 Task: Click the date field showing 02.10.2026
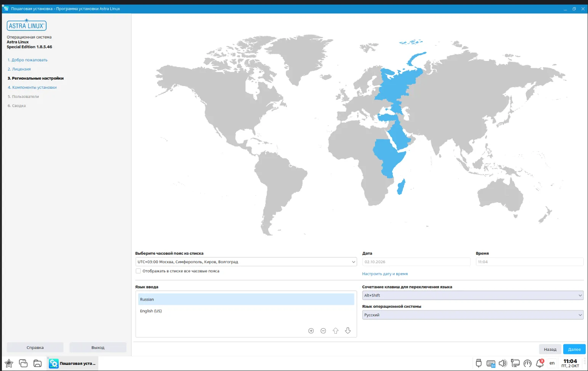416,262
